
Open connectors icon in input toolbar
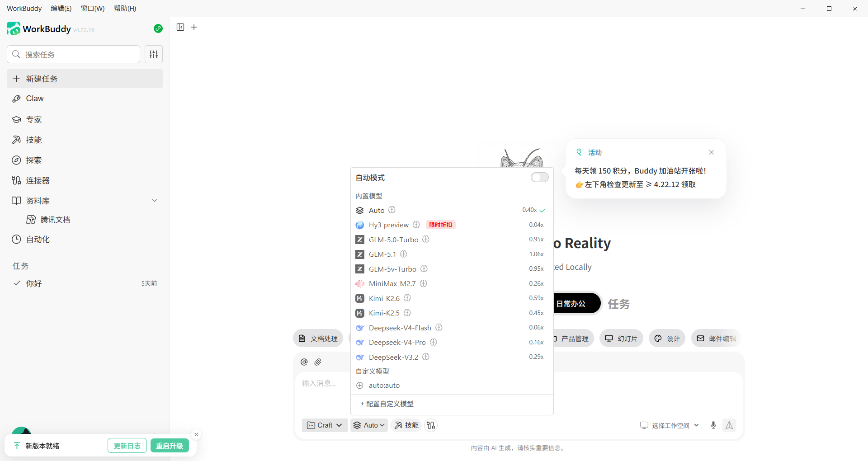coord(431,425)
